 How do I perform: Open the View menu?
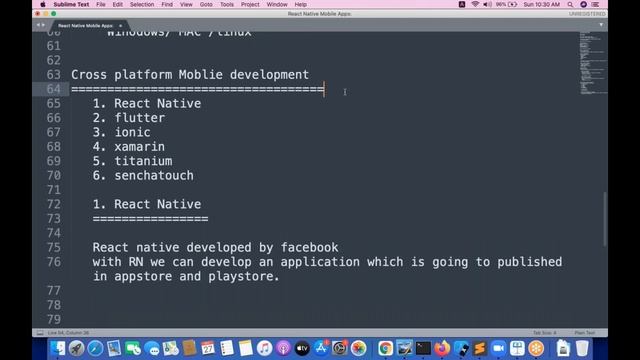[186, 4]
